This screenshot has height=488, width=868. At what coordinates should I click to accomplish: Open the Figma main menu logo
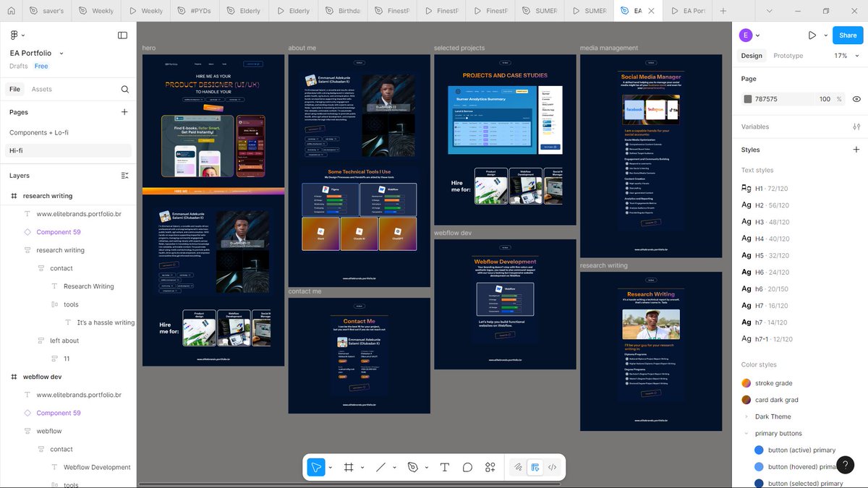point(14,35)
